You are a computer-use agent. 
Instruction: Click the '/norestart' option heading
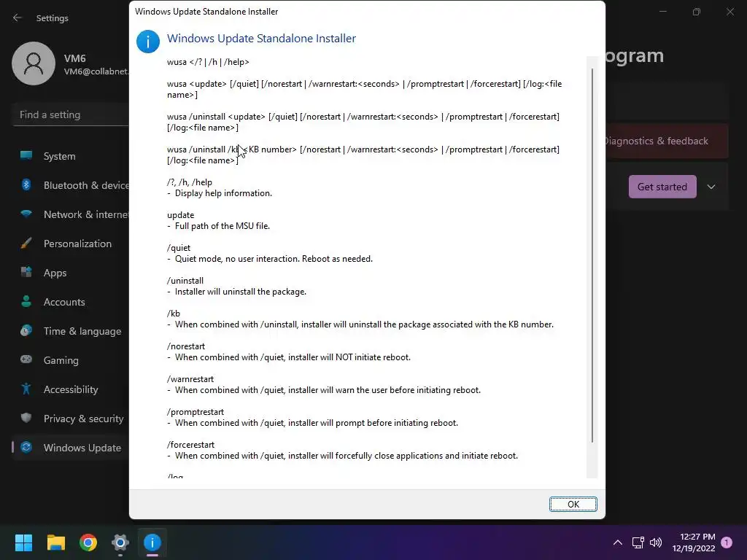point(186,346)
